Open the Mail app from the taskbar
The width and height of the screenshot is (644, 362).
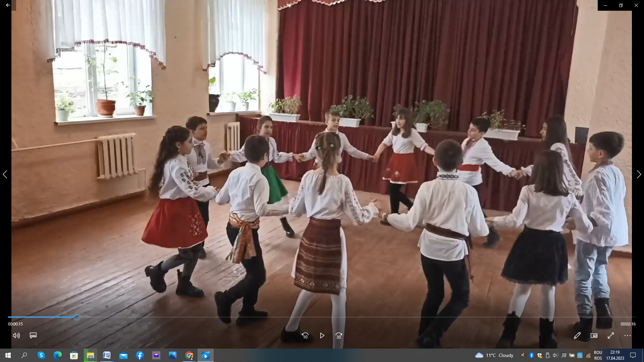[x=123, y=355]
